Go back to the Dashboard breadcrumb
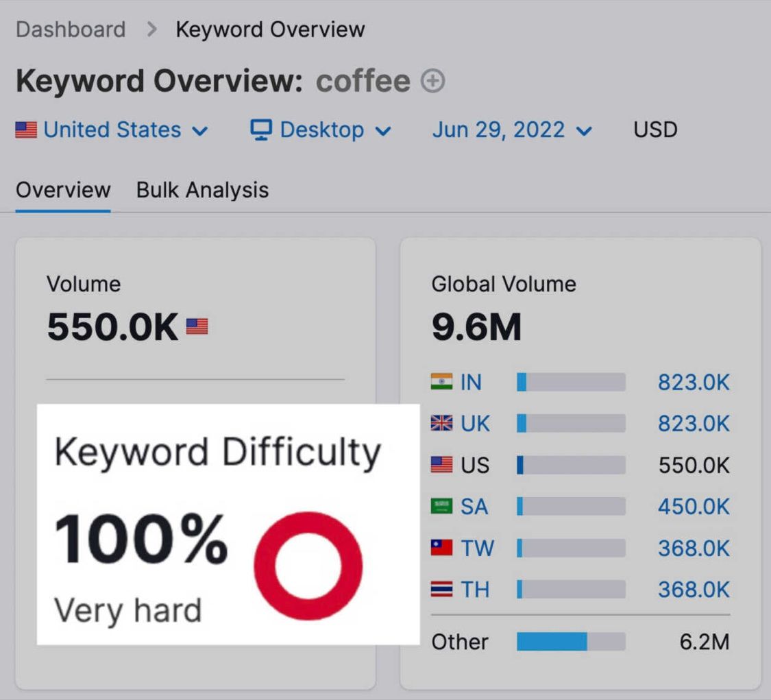The image size is (771, 700). [x=71, y=29]
